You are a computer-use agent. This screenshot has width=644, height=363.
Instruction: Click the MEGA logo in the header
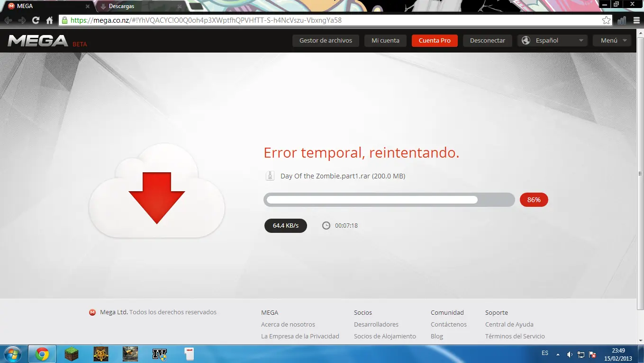click(38, 41)
